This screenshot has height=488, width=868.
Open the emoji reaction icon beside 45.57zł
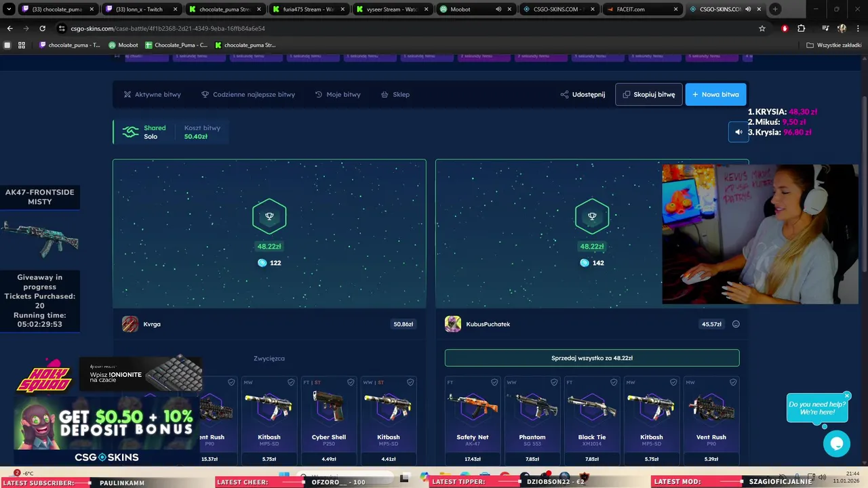tap(736, 324)
